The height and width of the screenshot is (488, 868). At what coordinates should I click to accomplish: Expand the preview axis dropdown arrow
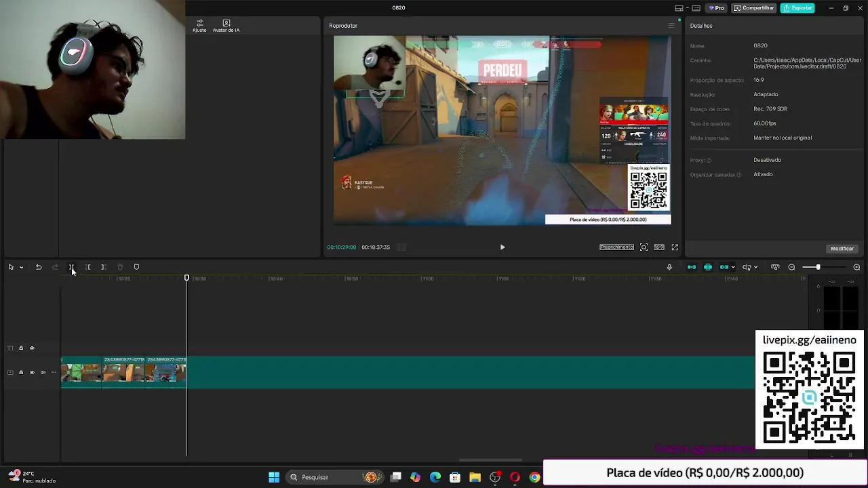click(x=755, y=267)
